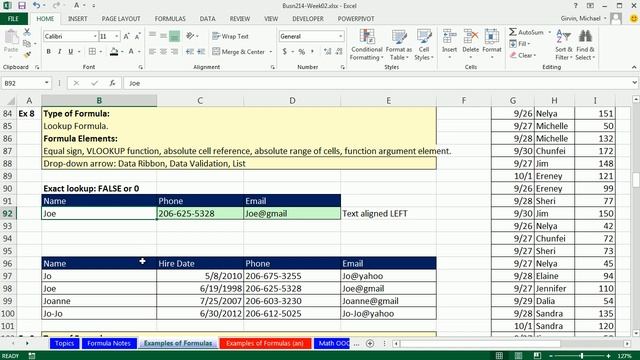
Task: Click the Name Box showing B92
Action: 23,83
